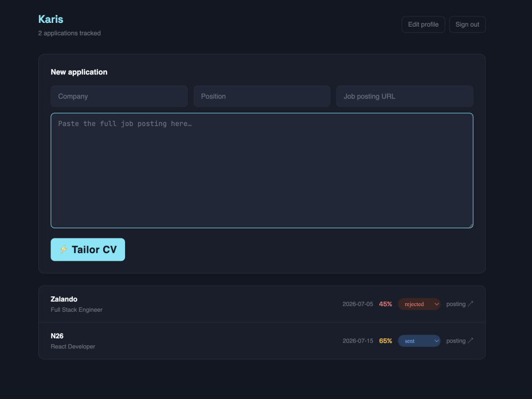This screenshot has width=532, height=399.
Task: Open the sent status dropdown for N26
Action: 419,341
